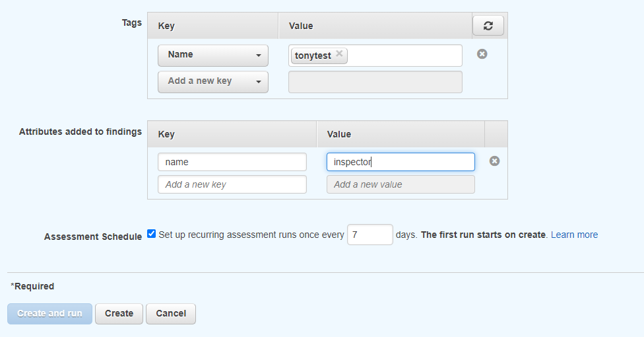Expand the 'Add a new key' tag dropdown
644x337 pixels.
click(212, 82)
